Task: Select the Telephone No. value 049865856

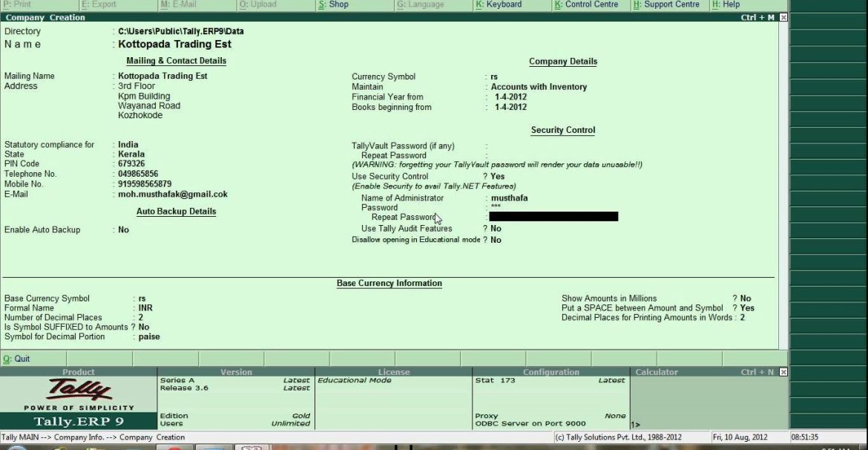Action: coord(138,174)
